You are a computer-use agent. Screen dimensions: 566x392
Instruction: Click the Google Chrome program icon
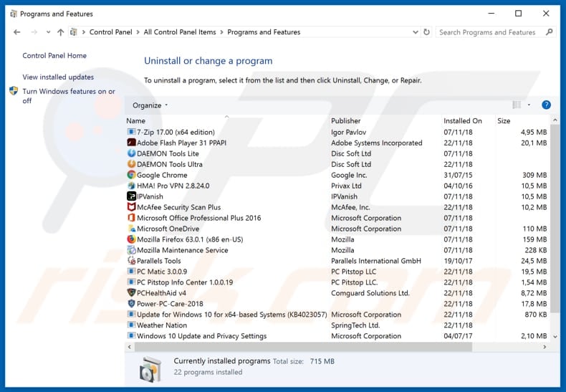(x=131, y=175)
